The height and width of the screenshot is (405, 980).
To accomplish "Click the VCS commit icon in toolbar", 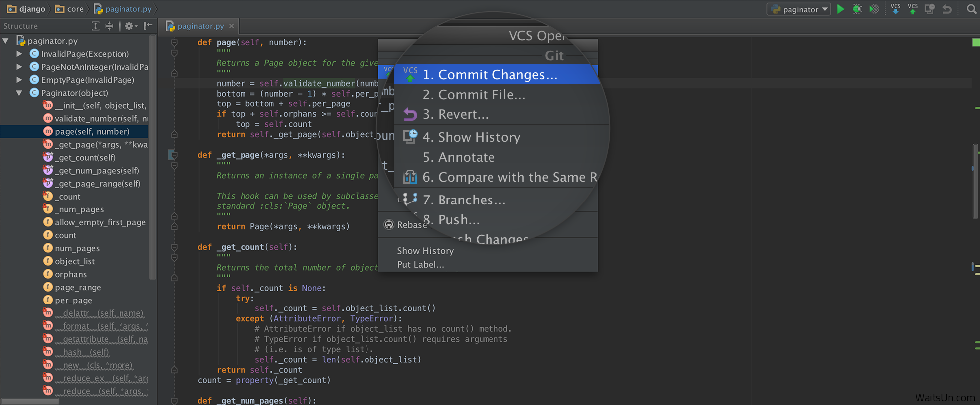I will [x=912, y=9].
